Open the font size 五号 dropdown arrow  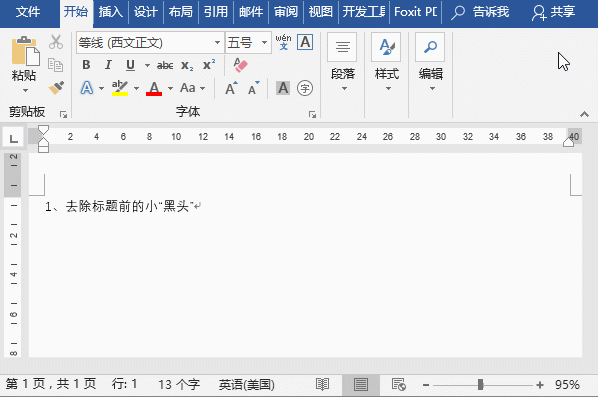(x=264, y=42)
